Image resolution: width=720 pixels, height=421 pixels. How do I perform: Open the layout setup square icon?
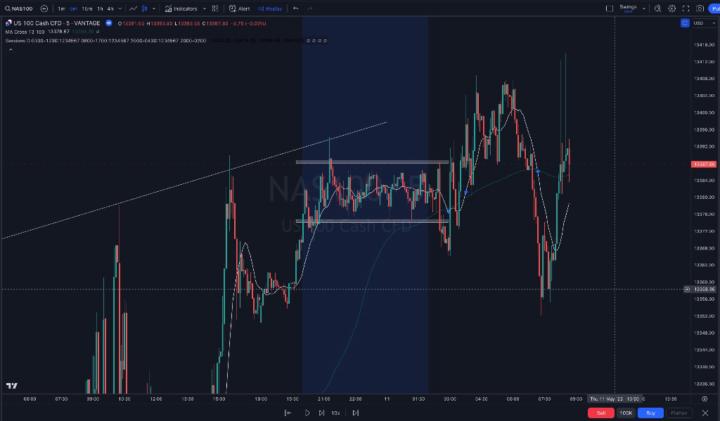(x=609, y=8)
